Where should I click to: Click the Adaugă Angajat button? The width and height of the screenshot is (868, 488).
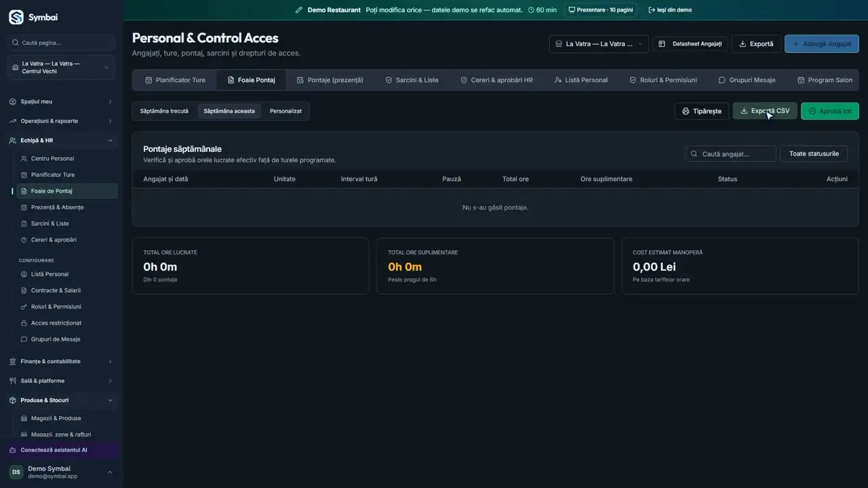(x=822, y=44)
